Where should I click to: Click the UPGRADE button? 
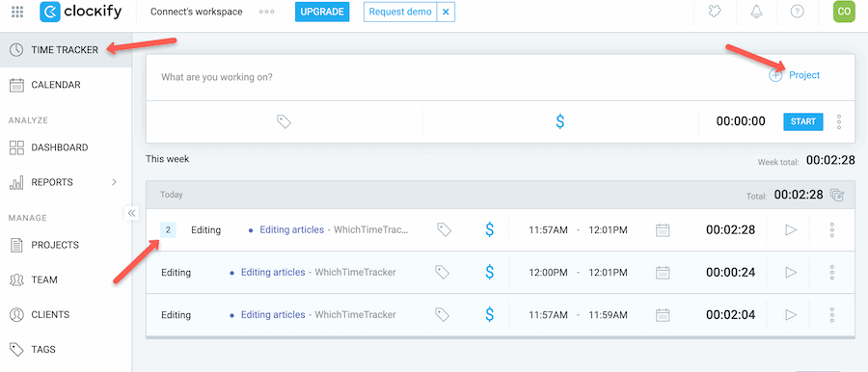point(322,12)
